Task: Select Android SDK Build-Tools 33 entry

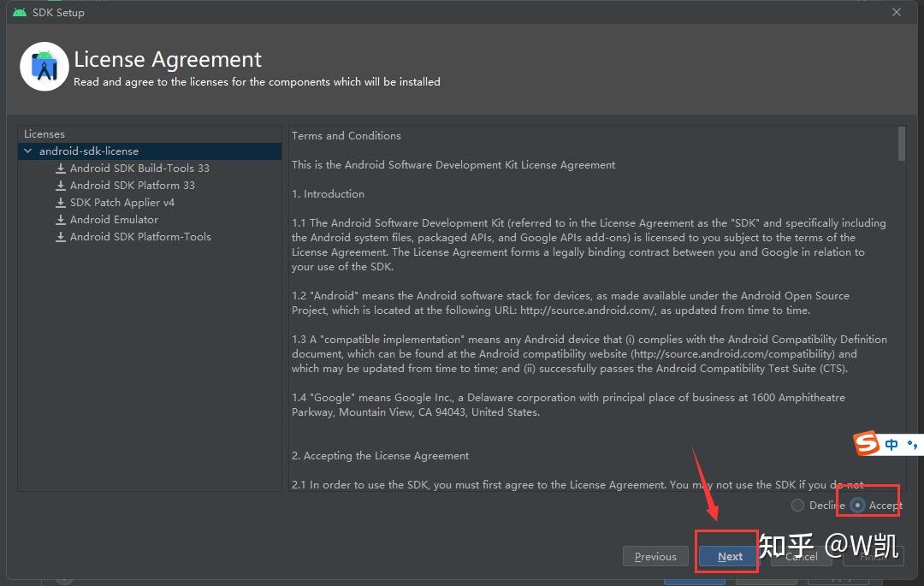Action: [x=139, y=169]
